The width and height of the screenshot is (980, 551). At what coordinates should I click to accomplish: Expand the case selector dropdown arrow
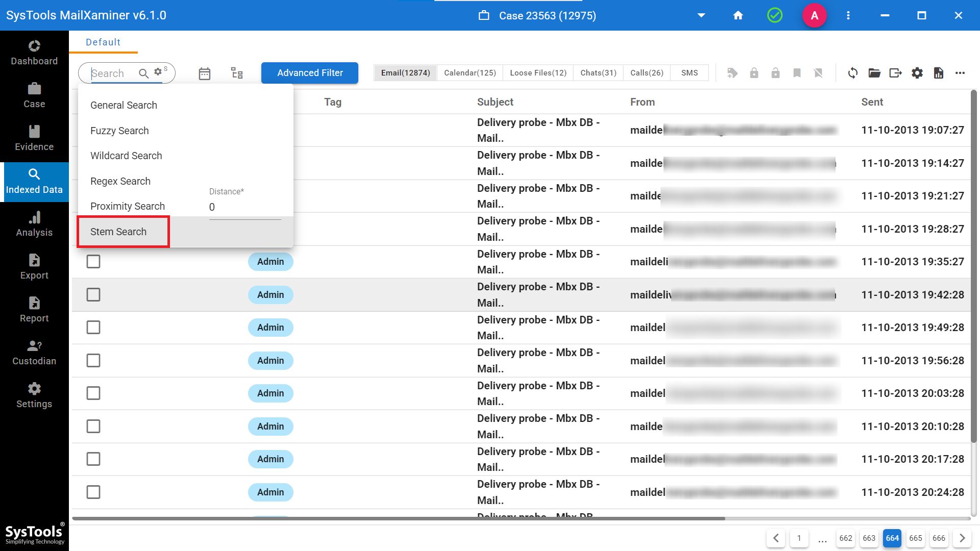coord(701,15)
